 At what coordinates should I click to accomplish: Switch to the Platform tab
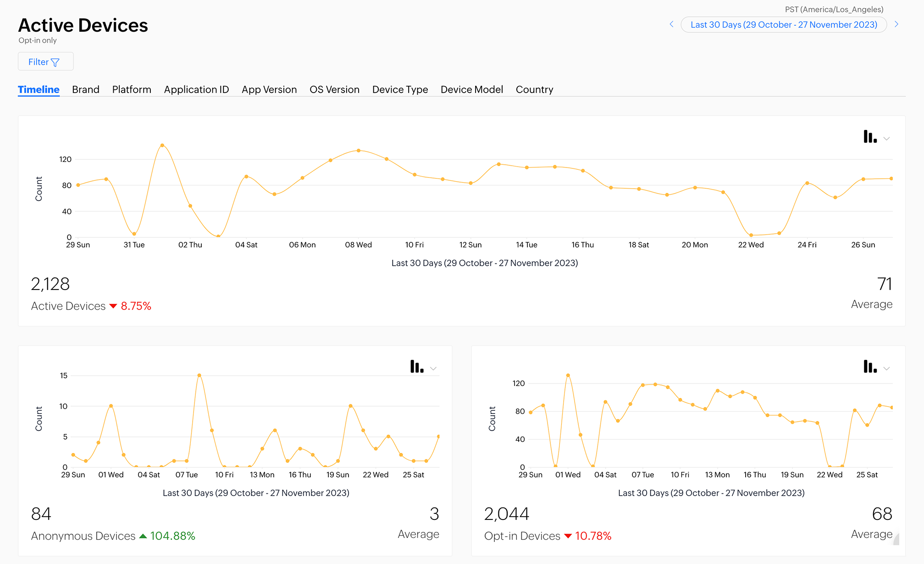click(132, 89)
